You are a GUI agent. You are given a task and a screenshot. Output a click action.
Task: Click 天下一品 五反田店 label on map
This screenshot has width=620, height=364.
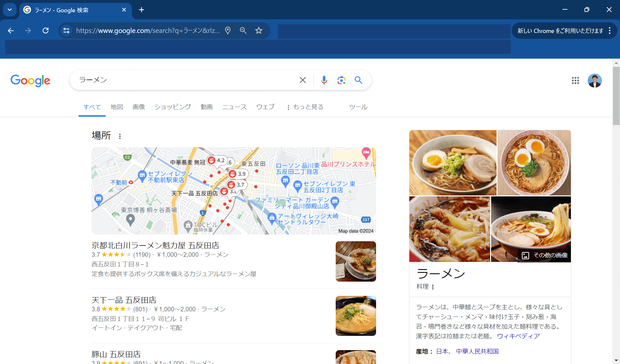point(194,193)
